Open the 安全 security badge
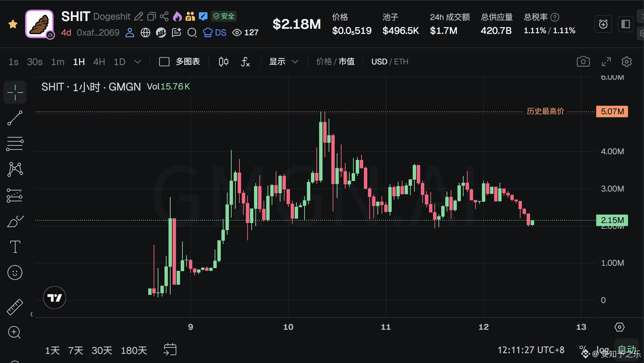Viewport: 644px width, 363px height. (224, 16)
